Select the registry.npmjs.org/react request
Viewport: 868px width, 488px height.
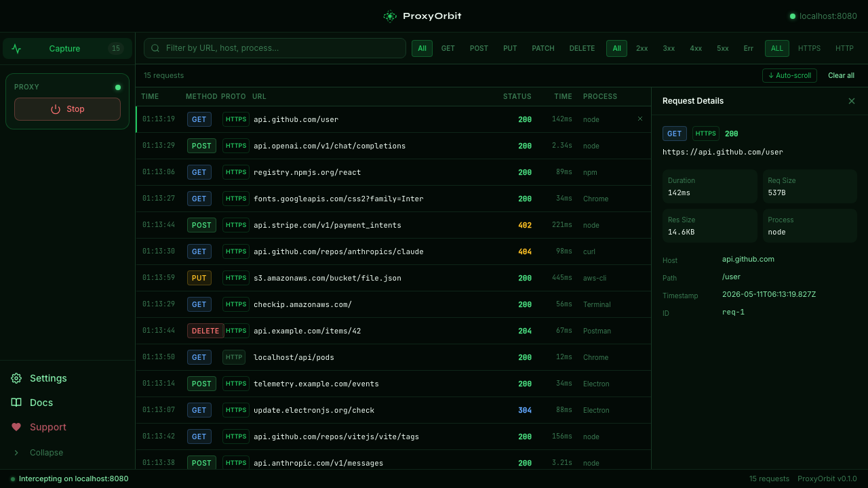pyautogui.click(x=393, y=172)
